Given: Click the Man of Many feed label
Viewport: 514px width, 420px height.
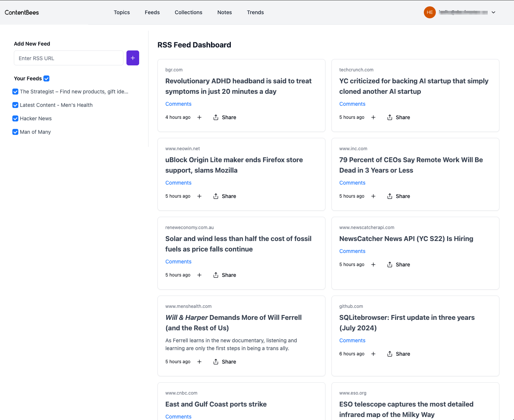Looking at the screenshot, I should point(35,132).
